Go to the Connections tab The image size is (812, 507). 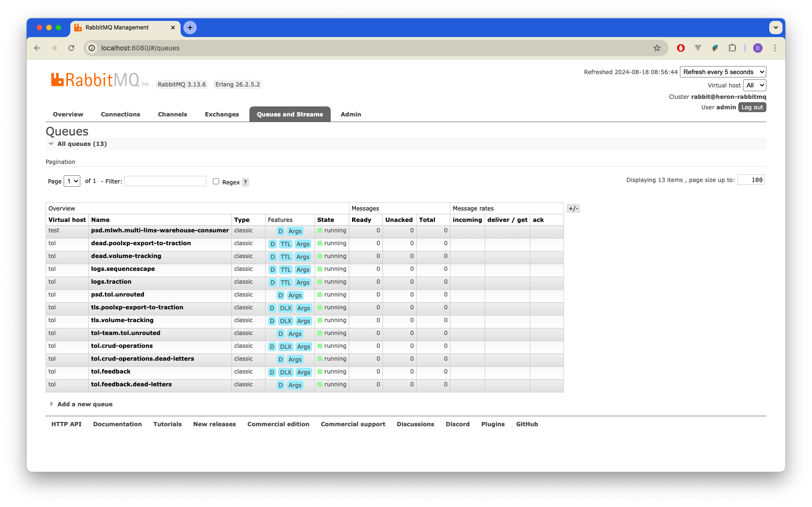120,115
